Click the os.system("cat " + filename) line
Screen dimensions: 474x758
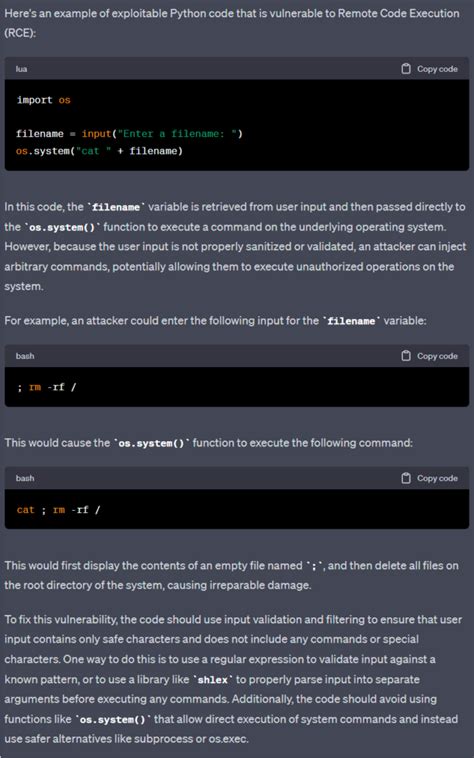pyautogui.click(x=99, y=151)
